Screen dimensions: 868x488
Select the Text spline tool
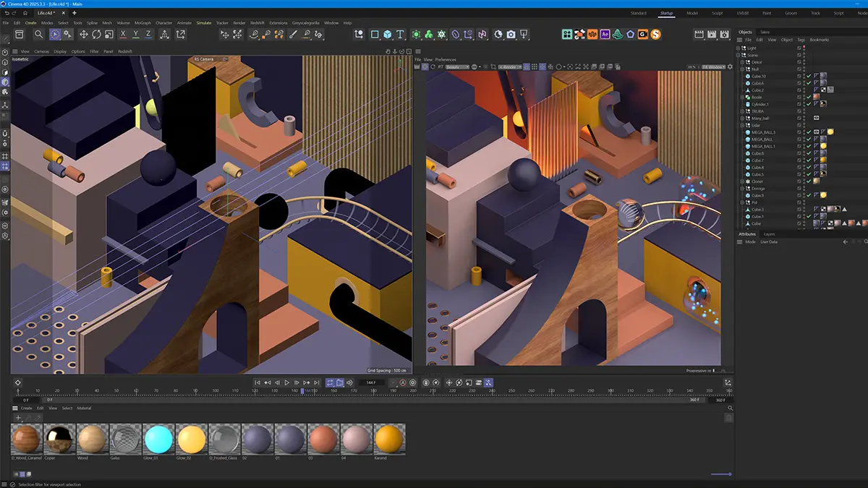(x=400, y=34)
